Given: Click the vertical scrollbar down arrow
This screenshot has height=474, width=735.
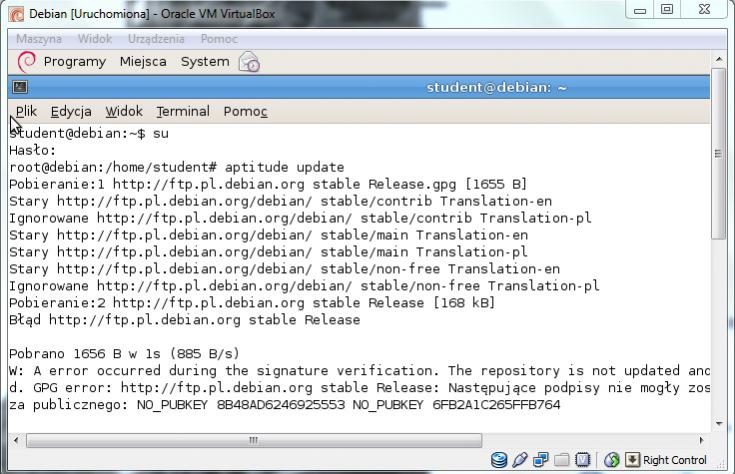Looking at the screenshot, I should click(x=719, y=423).
